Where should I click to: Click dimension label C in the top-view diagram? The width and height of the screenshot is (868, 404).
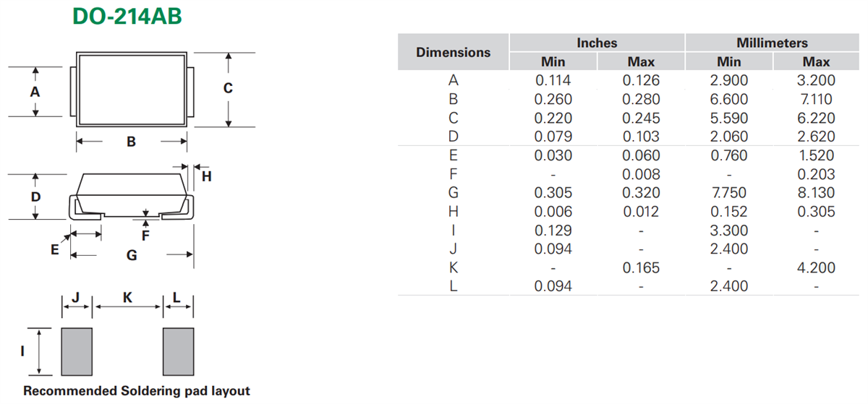pyautogui.click(x=228, y=89)
